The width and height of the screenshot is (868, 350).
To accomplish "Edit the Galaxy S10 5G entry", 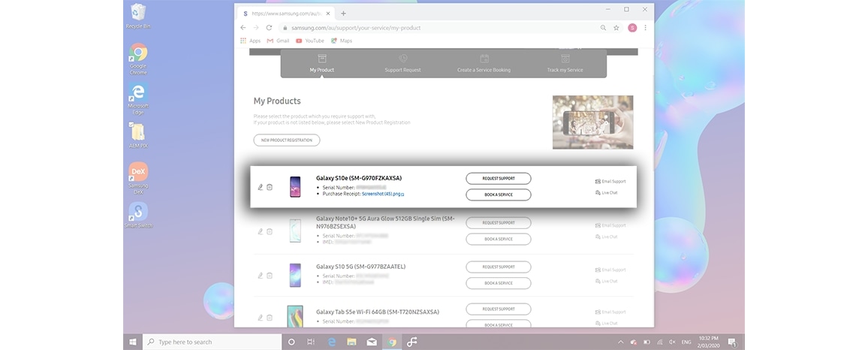I will click(x=261, y=275).
